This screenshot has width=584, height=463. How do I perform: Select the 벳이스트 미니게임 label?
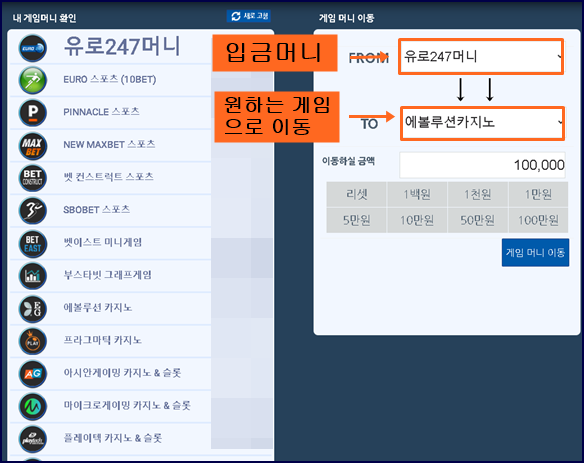[103, 242]
